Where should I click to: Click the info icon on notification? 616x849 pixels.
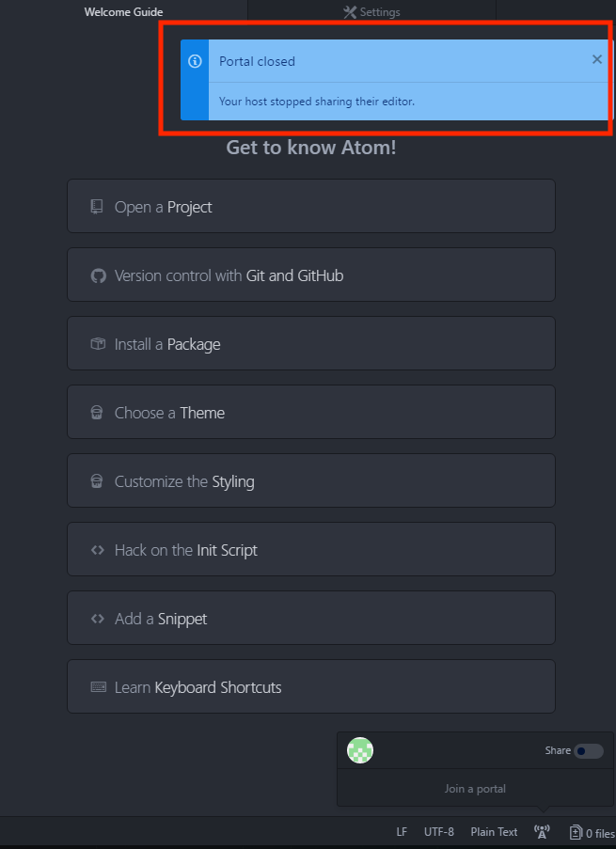pyautogui.click(x=195, y=61)
